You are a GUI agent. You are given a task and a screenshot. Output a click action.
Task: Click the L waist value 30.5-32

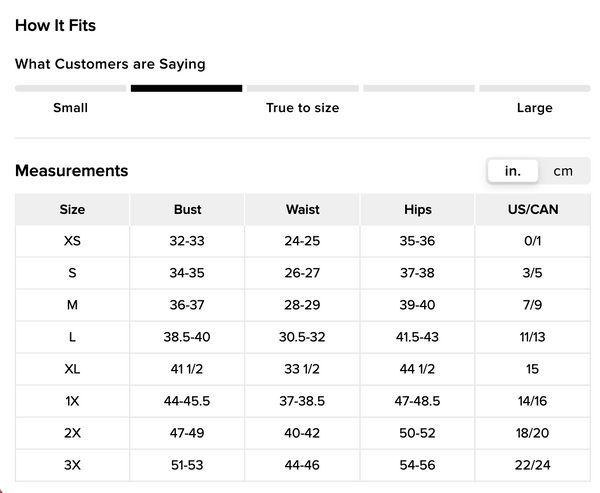(x=302, y=337)
